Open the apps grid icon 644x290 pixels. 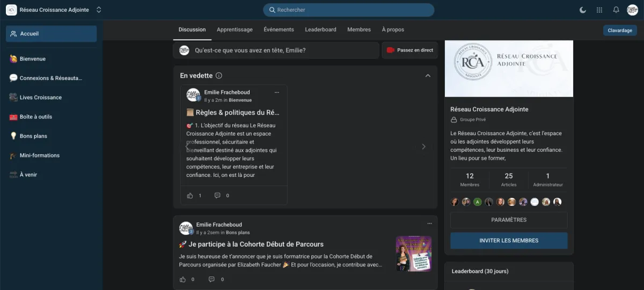(599, 10)
